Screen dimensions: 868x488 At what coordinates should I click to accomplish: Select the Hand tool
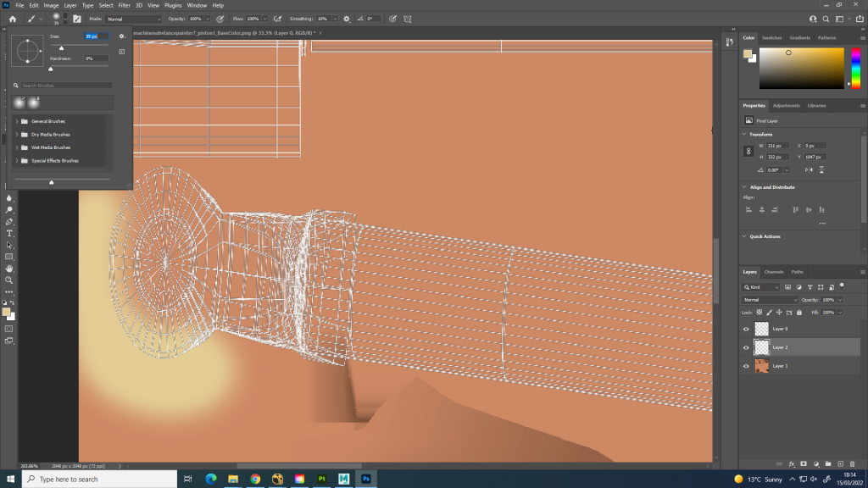tap(9, 269)
